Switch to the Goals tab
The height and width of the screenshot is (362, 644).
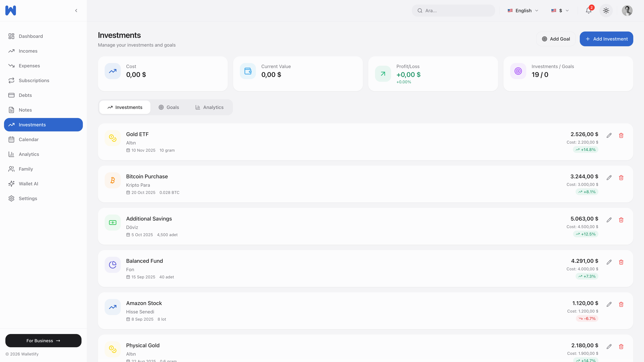coord(169,107)
